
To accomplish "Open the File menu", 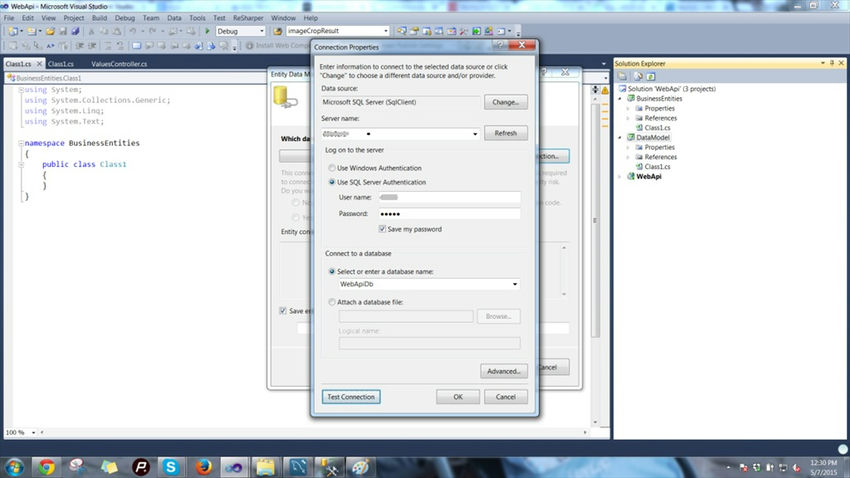I will point(9,18).
